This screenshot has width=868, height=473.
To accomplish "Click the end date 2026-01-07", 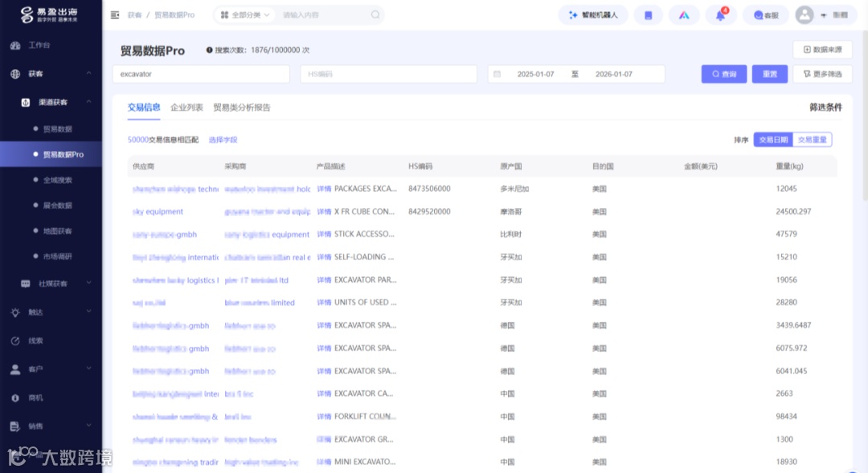I will (x=613, y=74).
